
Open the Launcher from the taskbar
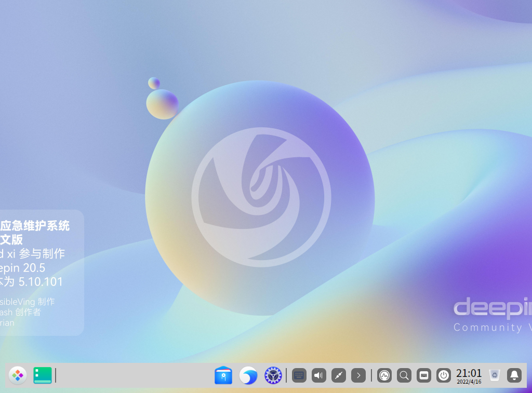[17, 375]
